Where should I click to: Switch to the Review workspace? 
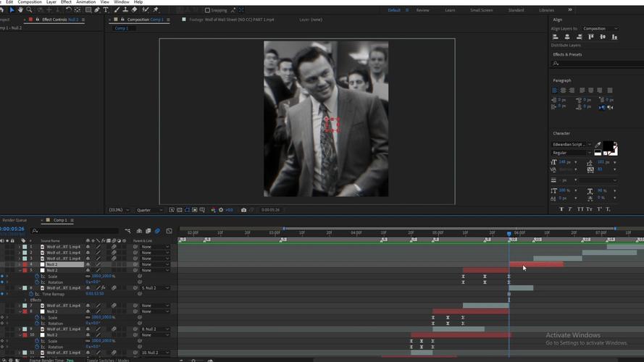tap(422, 10)
